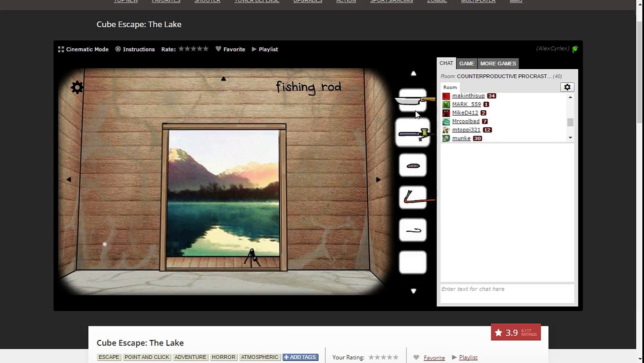Open user MARK_559 in the room list
This screenshot has width=644, height=363.
coord(466,104)
